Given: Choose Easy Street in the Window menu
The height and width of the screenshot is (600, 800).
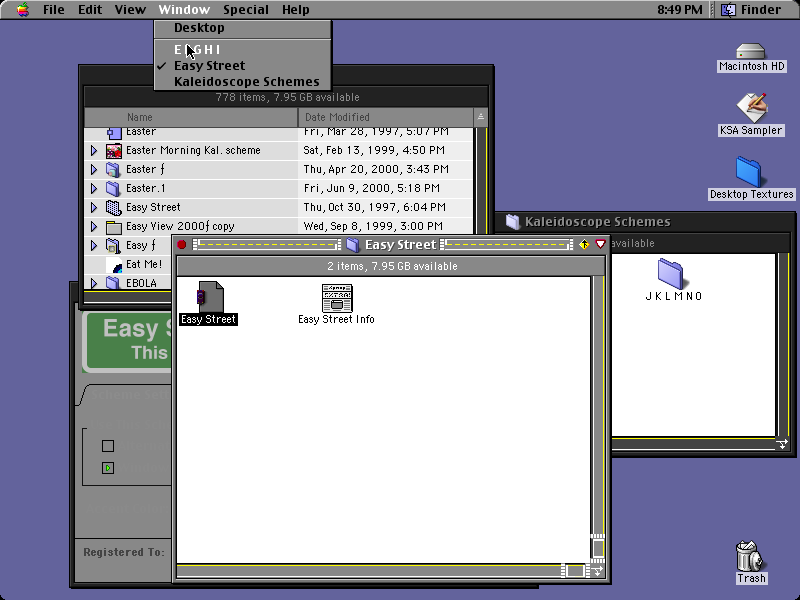Looking at the screenshot, I should pyautogui.click(x=242, y=65).
